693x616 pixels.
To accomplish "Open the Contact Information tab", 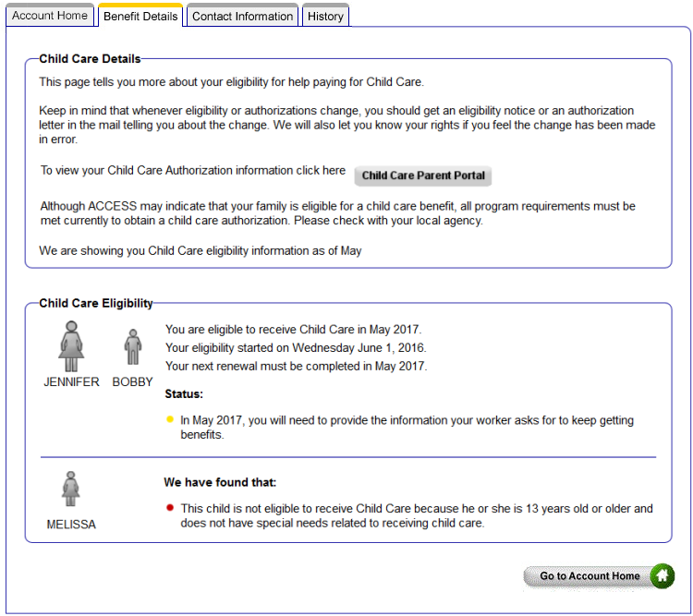I will [242, 16].
